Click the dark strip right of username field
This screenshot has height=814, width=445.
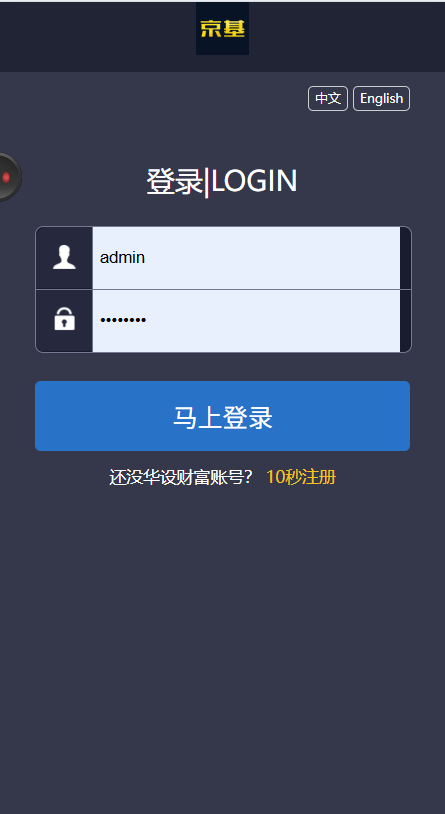(406, 257)
